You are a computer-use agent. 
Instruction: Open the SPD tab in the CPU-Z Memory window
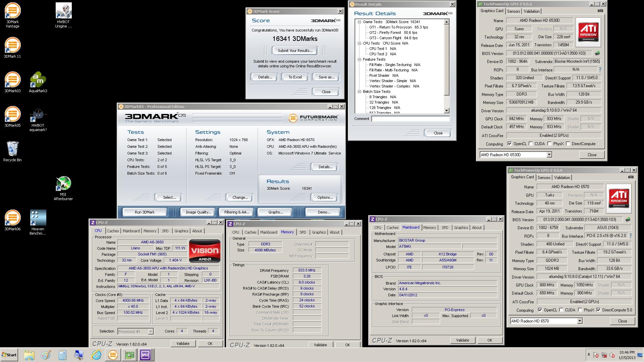point(303,232)
